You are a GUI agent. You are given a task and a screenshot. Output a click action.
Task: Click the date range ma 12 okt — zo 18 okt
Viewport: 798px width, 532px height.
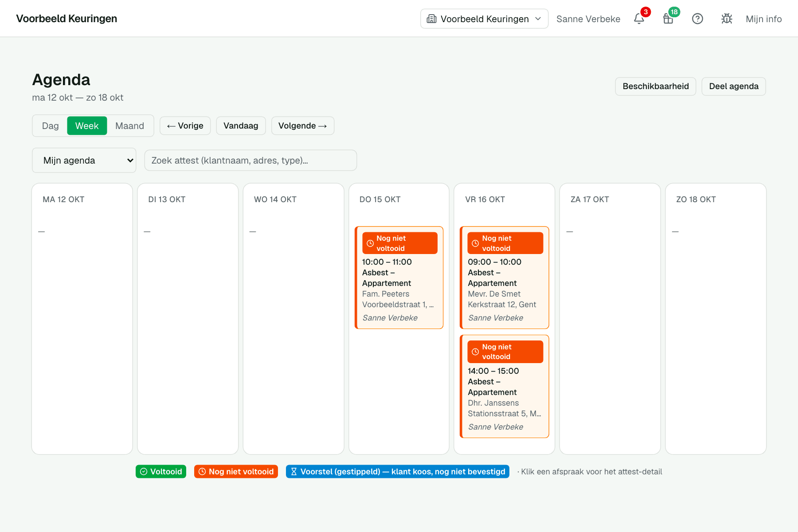click(78, 98)
